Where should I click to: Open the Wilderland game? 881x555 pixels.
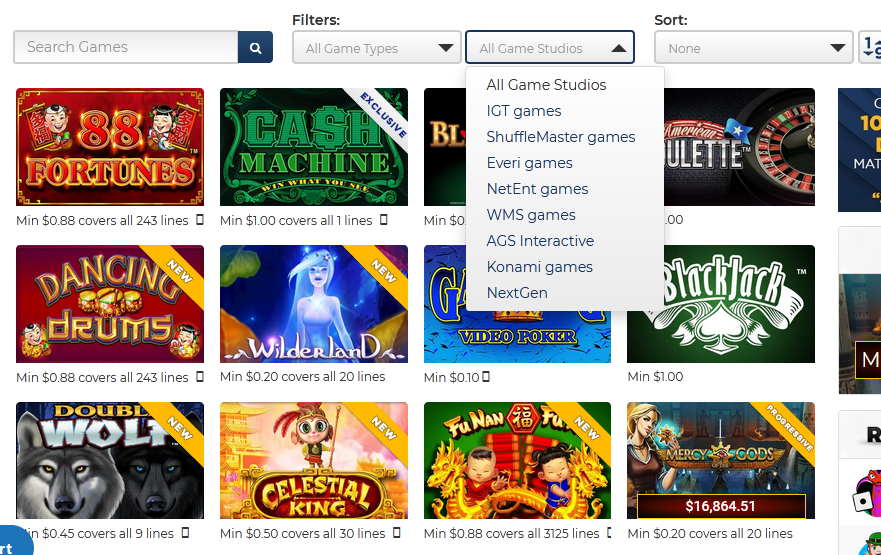[314, 304]
